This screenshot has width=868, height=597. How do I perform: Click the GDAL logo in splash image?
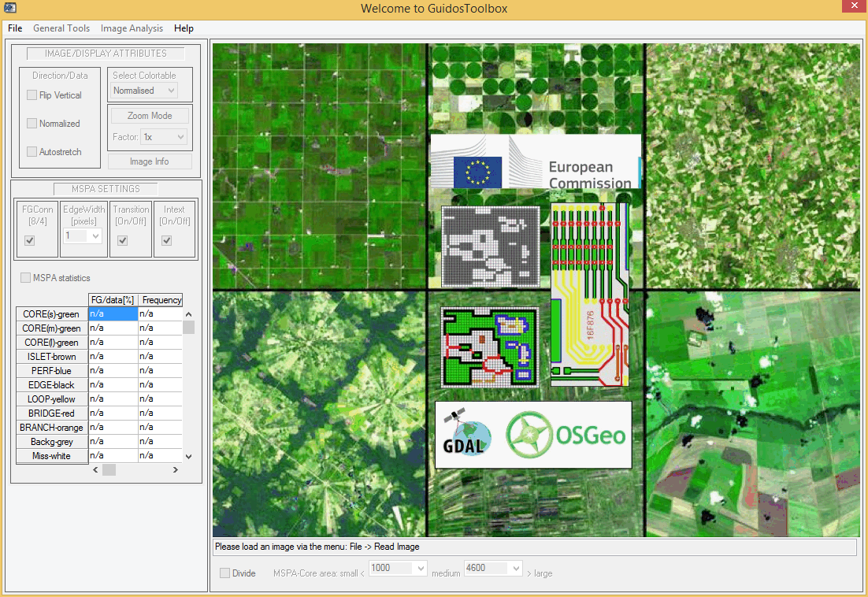[x=466, y=434]
